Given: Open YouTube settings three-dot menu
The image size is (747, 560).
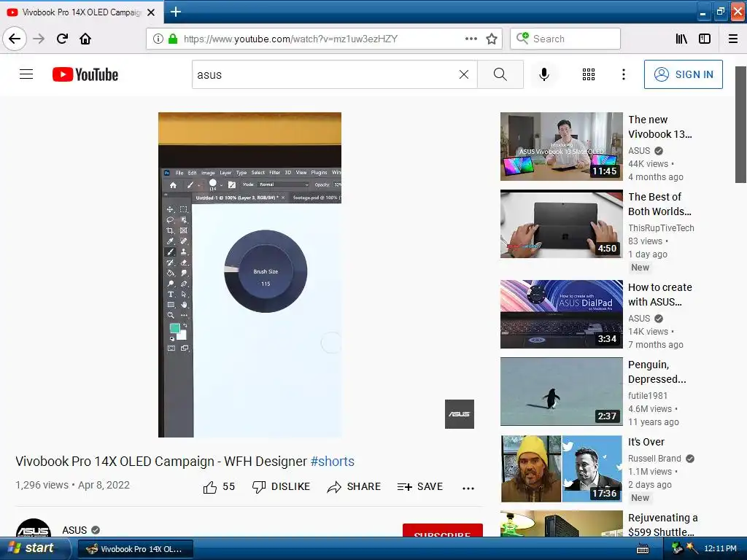Looking at the screenshot, I should point(623,74).
